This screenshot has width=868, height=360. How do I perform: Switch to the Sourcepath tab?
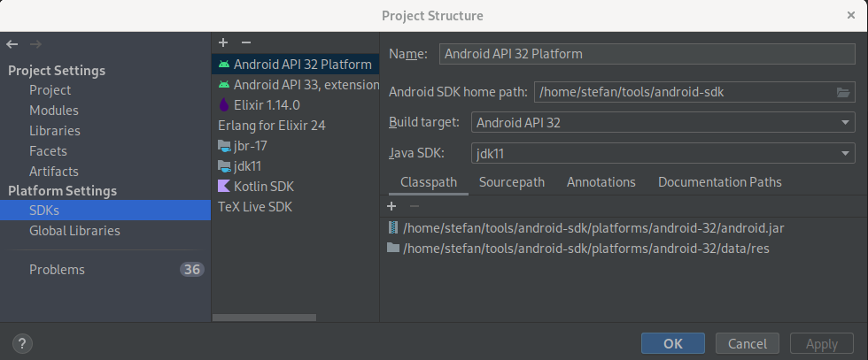(x=511, y=182)
